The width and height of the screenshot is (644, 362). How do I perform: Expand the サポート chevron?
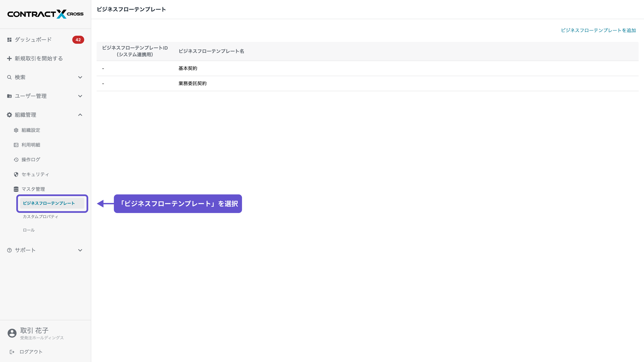point(80,250)
